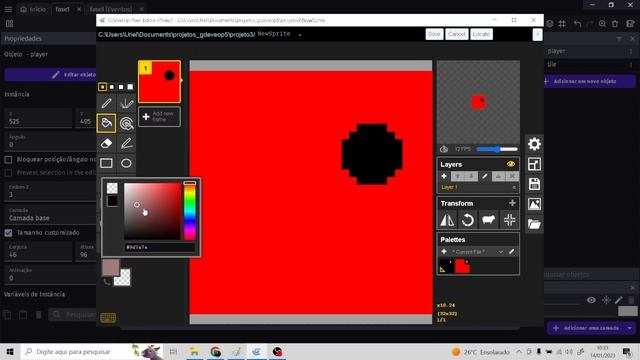Edit layer name with pencil icon
Viewport: 640px width, 360px height.
click(x=484, y=176)
